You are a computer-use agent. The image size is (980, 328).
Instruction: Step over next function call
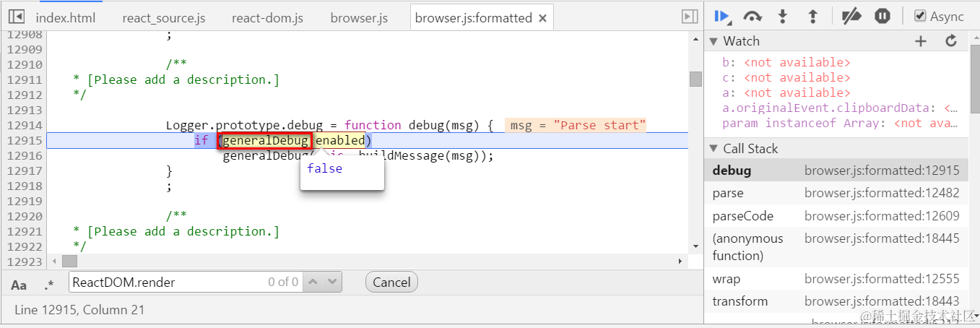pos(753,16)
